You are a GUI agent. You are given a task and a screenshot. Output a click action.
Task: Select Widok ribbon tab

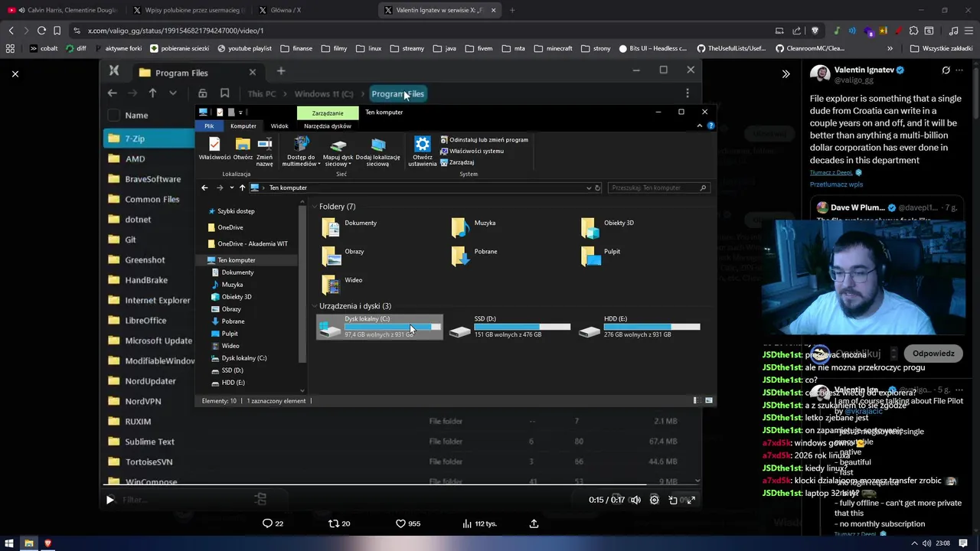[x=279, y=126]
